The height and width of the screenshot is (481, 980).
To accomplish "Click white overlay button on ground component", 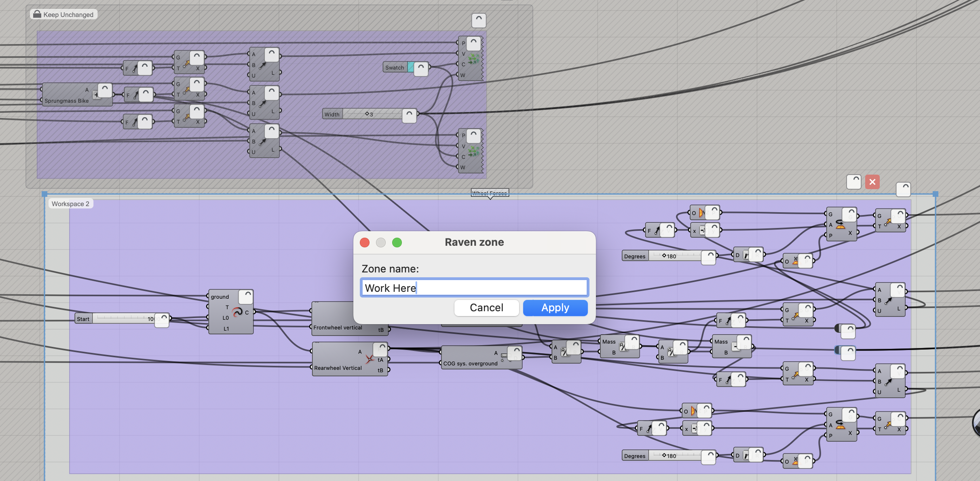I will click(246, 297).
